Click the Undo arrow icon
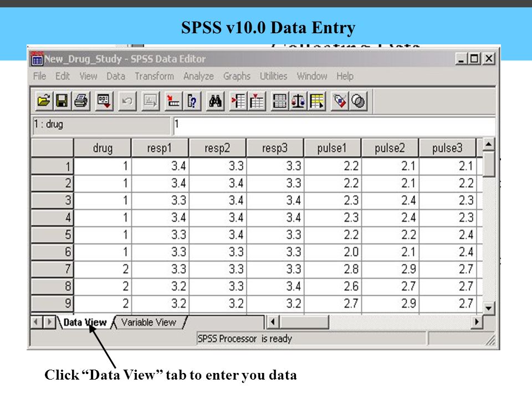Screen dimensions: 532x399 pyautogui.click(x=127, y=101)
